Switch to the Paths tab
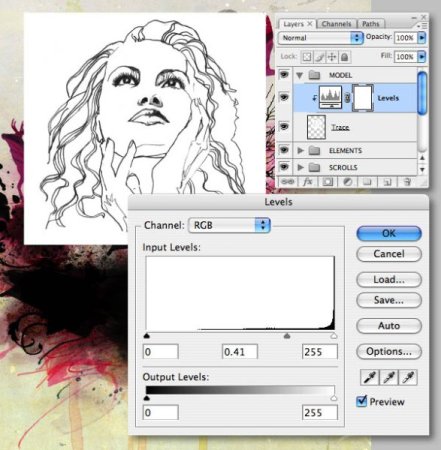 [370, 24]
